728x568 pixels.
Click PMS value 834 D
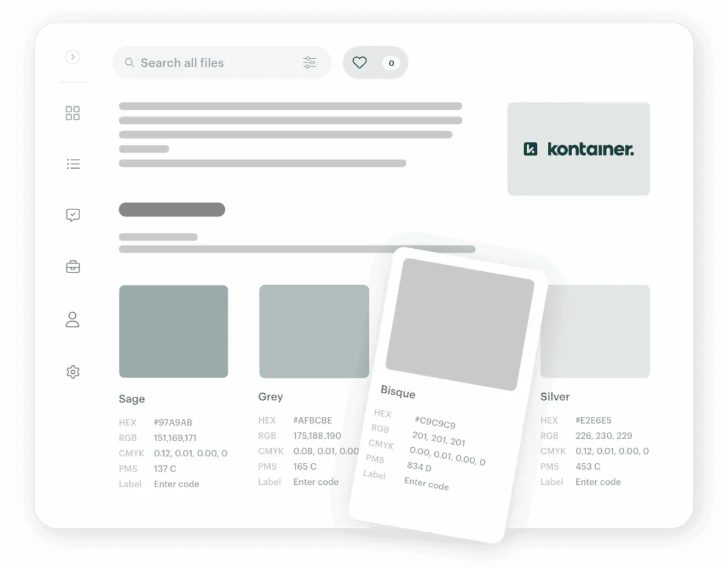point(419,466)
